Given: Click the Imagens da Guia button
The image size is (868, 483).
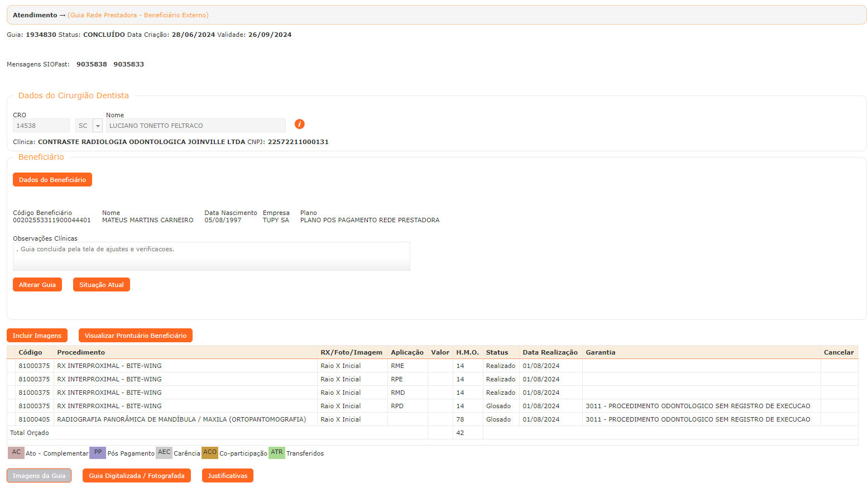Looking at the screenshot, I should (x=39, y=476).
